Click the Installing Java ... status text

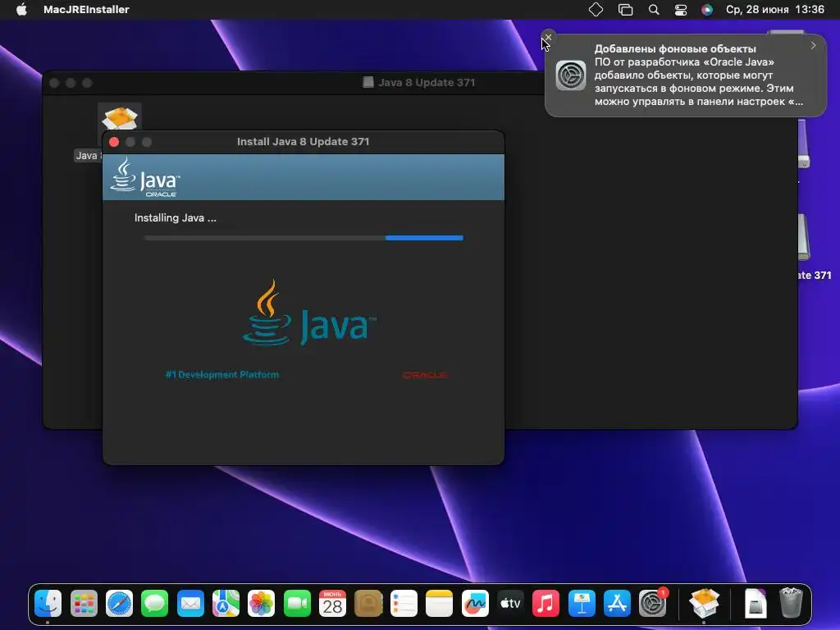coord(176,218)
